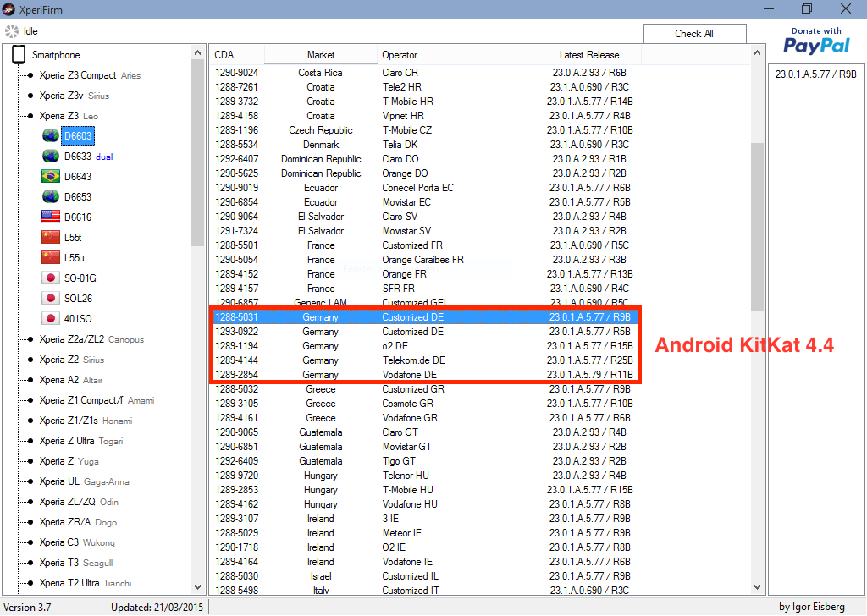This screenshot has height=616, width=867.
Task: Click up arrow of device tree scrollbar
Action: [x=197, y=52]
